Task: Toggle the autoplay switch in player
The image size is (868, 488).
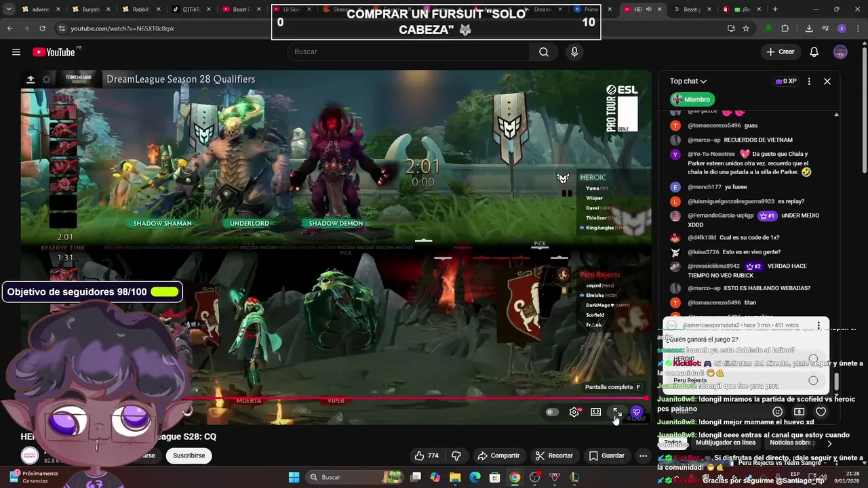Action: (553, 412)
